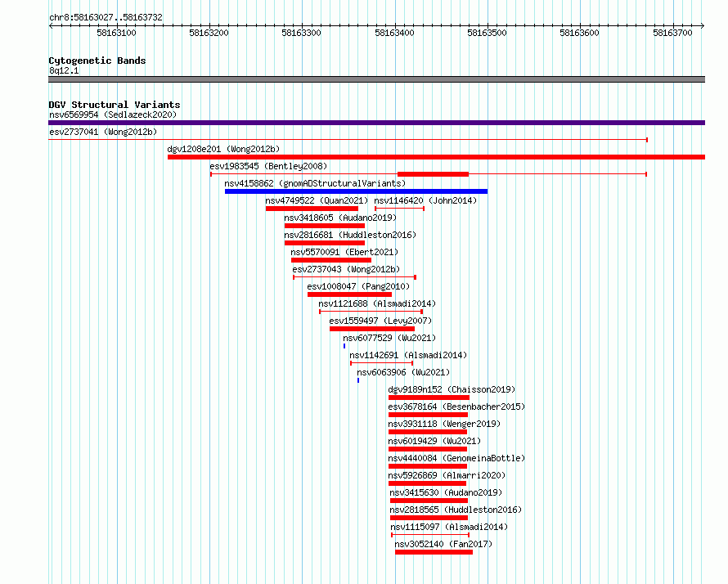Open nsv4440084 (GenomeinaBottle) variant
Screen dimensions: 728x584
click(x=456, y=458)
